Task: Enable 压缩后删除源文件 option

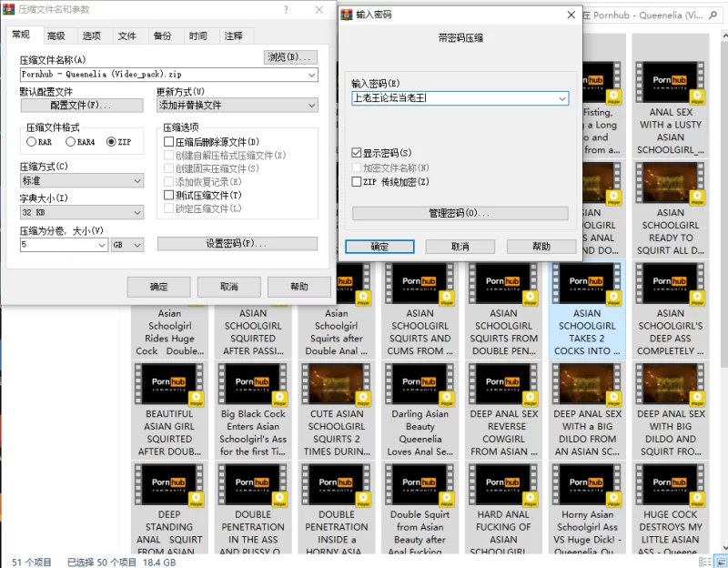Action: 169,142
